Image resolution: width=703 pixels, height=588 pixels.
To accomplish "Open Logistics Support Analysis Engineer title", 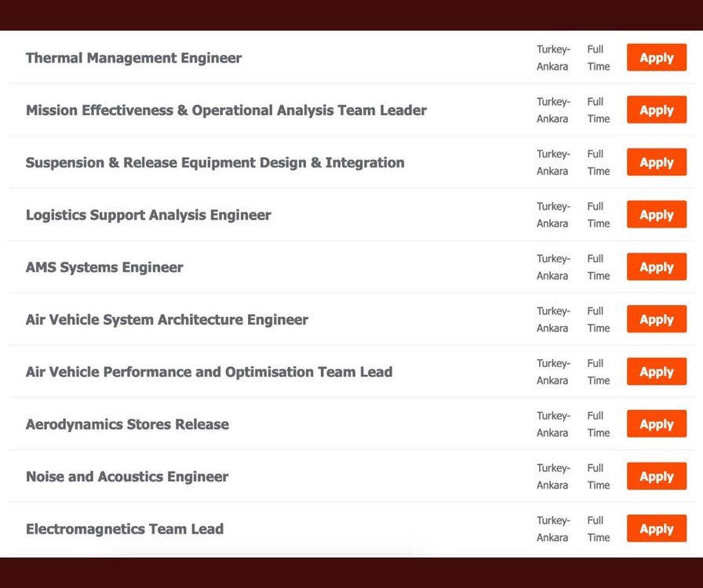I will click(x=148, y=216).
